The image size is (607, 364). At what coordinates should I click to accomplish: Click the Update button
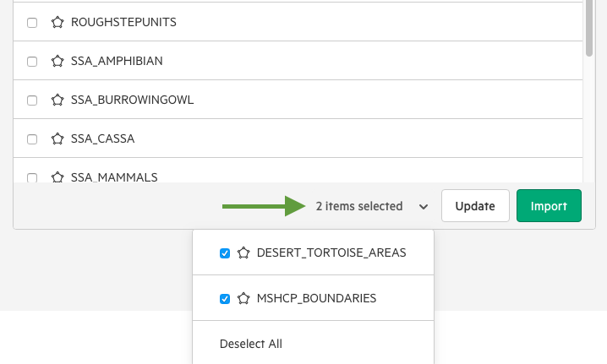(475, 206)
